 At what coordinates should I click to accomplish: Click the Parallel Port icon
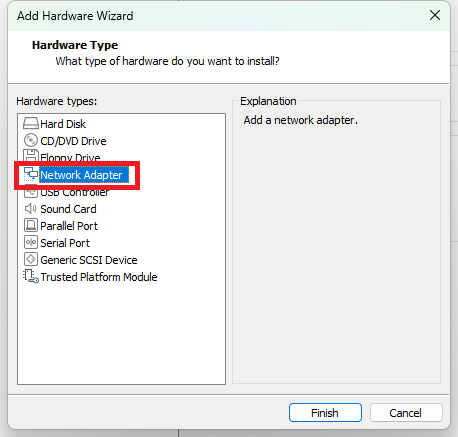(31, 225)
